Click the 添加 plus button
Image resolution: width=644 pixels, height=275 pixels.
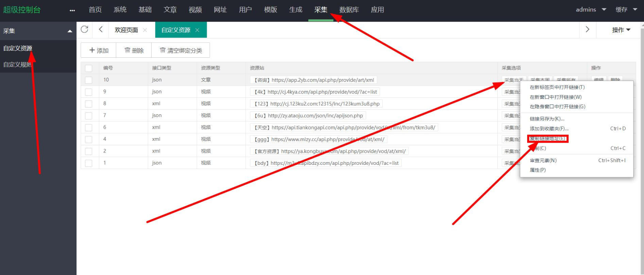click(x=98, y=50)
